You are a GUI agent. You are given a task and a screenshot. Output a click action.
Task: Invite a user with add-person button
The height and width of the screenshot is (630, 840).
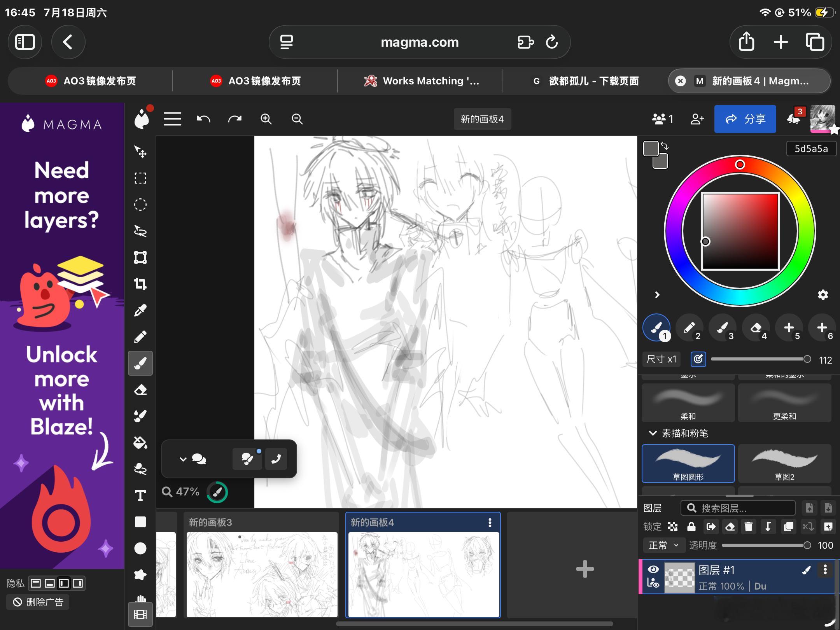698,119
